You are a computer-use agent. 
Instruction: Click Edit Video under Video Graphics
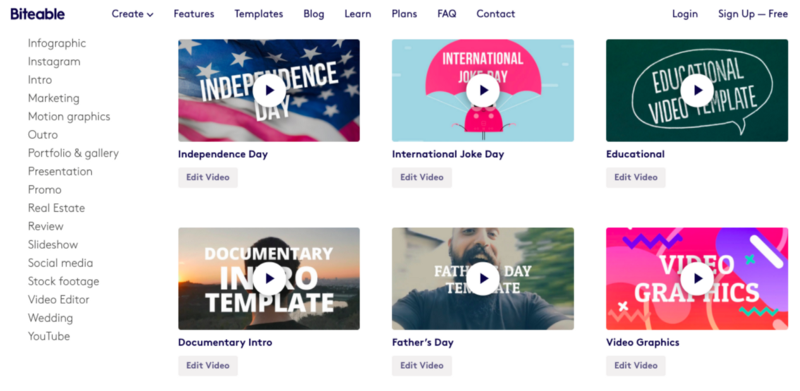point(636,365)
